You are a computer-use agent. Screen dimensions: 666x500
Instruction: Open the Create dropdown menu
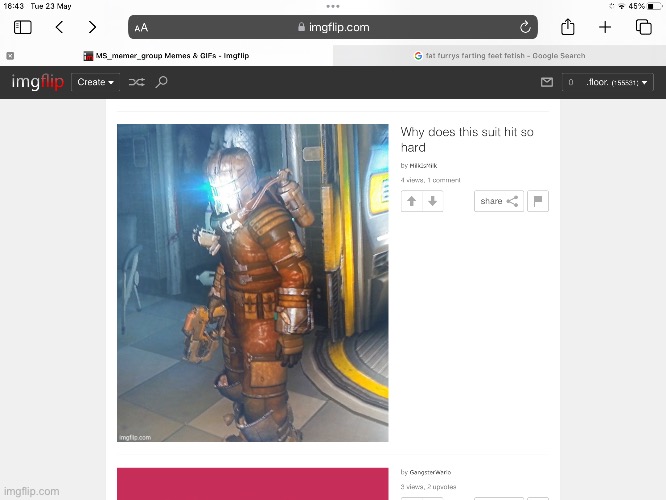pyautogui.click(x=95, y=82)
